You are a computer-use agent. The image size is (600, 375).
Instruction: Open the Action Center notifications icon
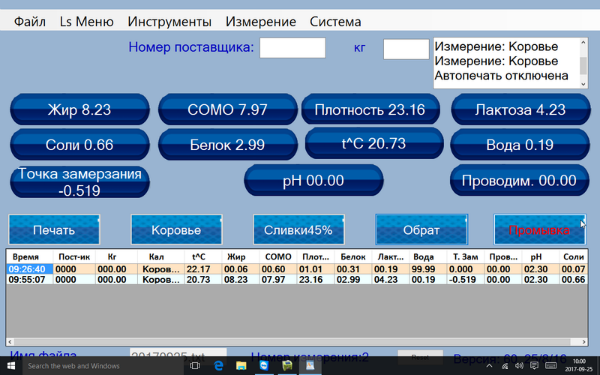534,366
